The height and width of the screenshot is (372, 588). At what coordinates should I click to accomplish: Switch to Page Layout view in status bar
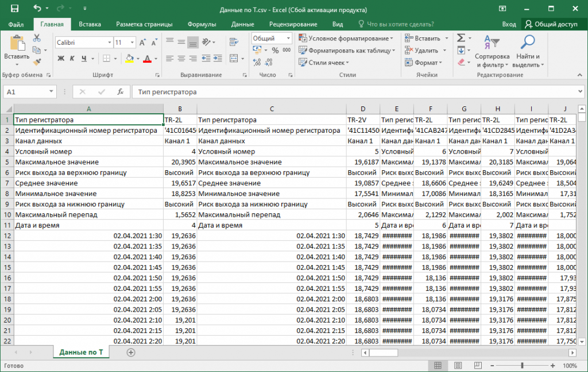pos(458,365)
